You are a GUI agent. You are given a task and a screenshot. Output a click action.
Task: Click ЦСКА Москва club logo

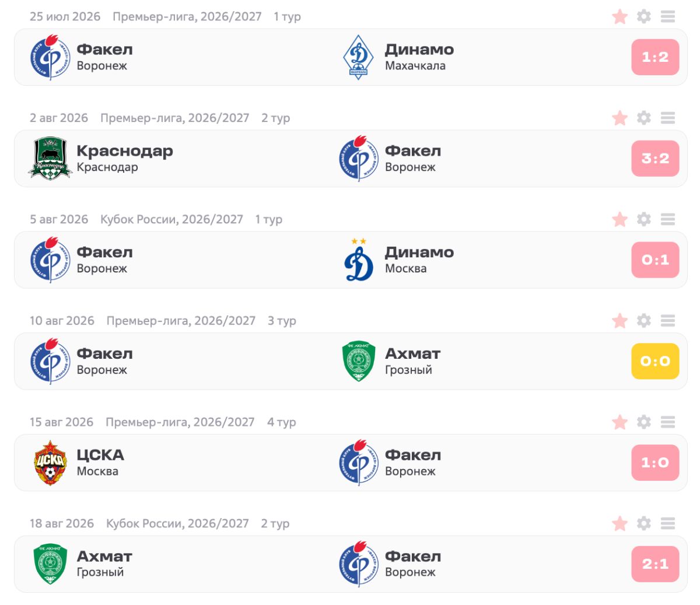[50, 463]
